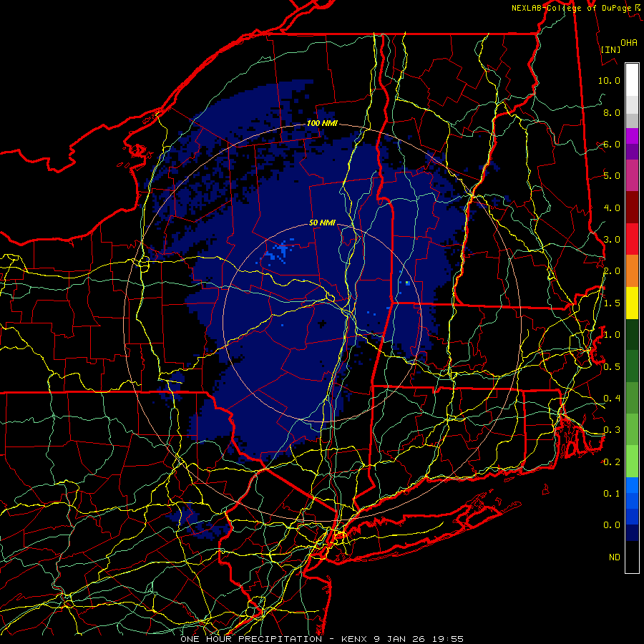Click the 5.0 legend value
Image resolution: width=644 pixels, height=644 pixels.
click(x=612, y=176)
